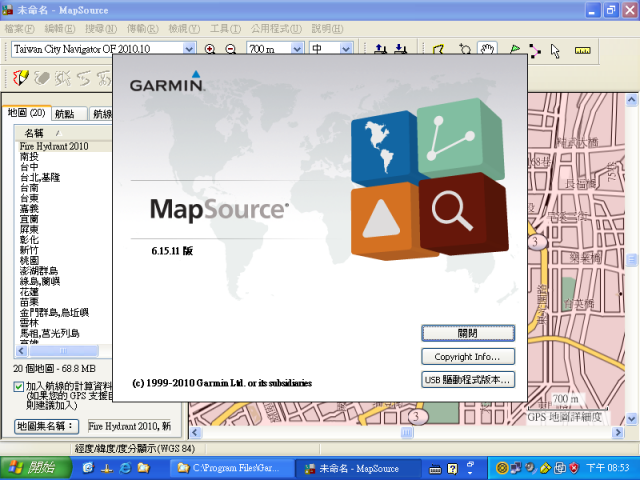Click map horizontal scrollbar right arrow

[618, 433]
